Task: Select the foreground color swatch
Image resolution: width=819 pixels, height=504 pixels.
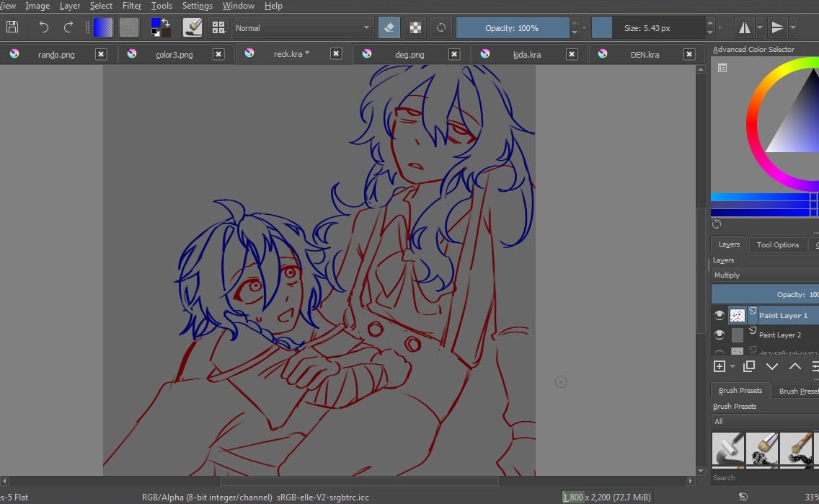Action: pos(154,23)
